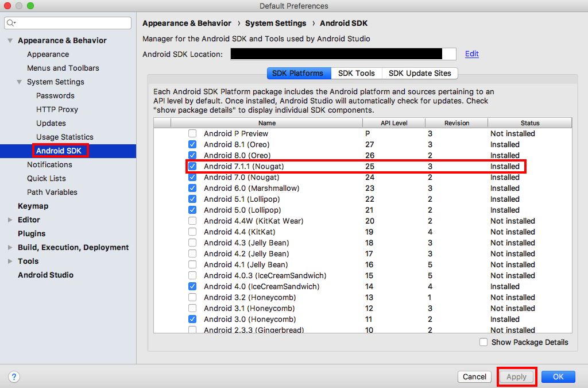This screenshot has width=588, height=388.
Task: Click Edit link for SDK location
Action: tap(472, 53)
